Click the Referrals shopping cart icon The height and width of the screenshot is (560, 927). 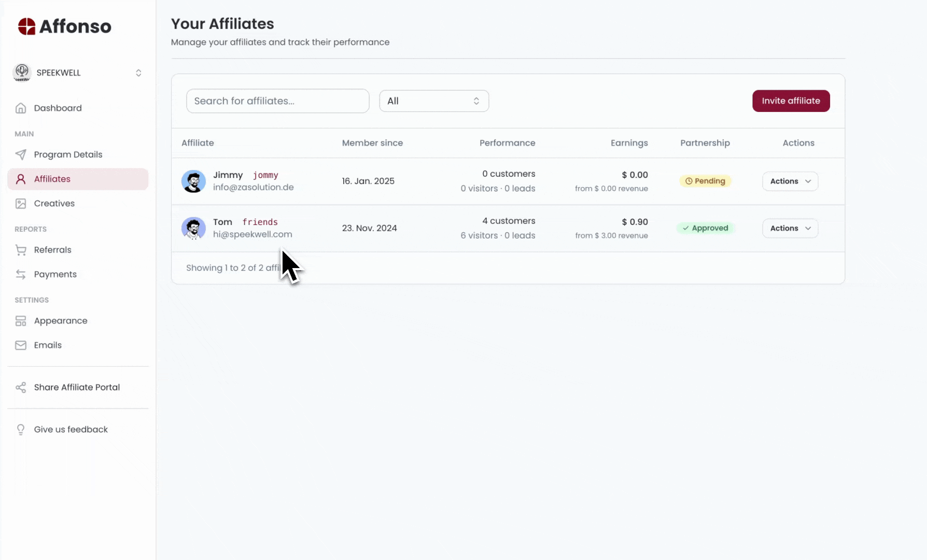point(21,250)
